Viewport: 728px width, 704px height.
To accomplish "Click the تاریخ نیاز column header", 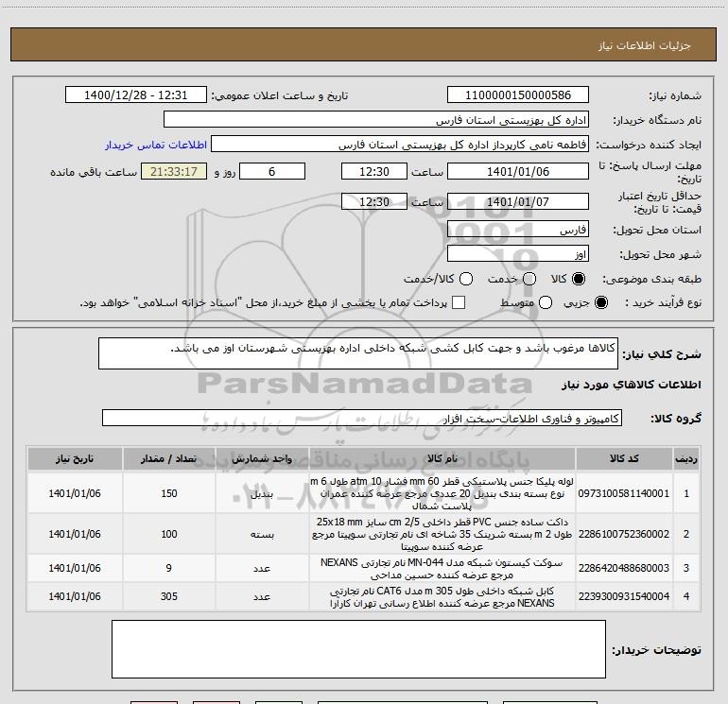I will (75, 458).
